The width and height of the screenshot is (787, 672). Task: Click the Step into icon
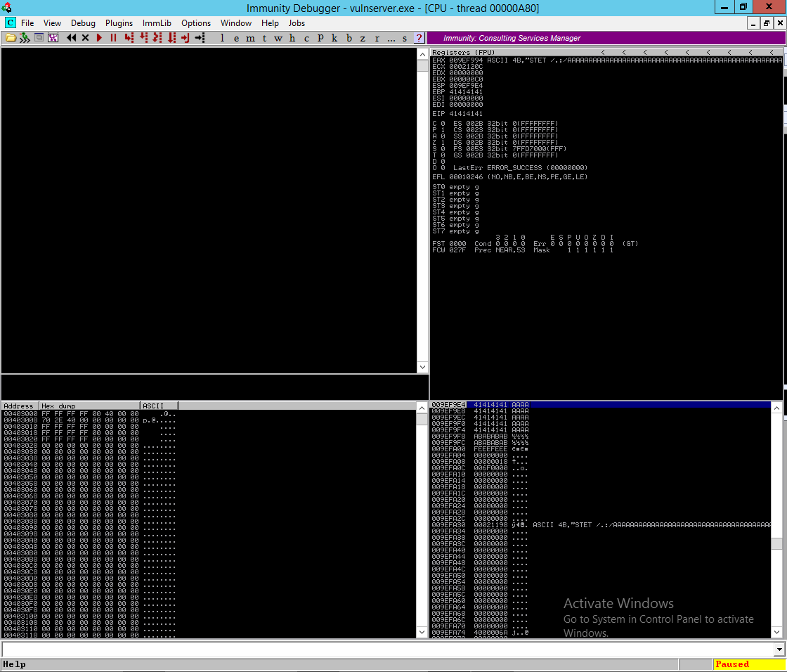point(129,38)
